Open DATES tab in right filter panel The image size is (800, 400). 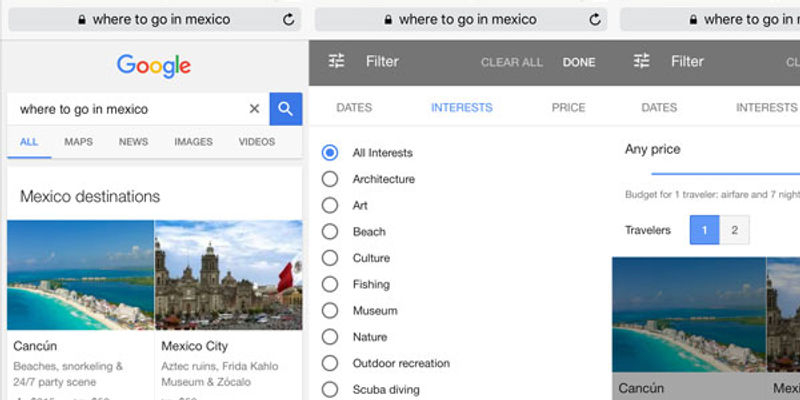pyautogui.click(x=659, y=108)
